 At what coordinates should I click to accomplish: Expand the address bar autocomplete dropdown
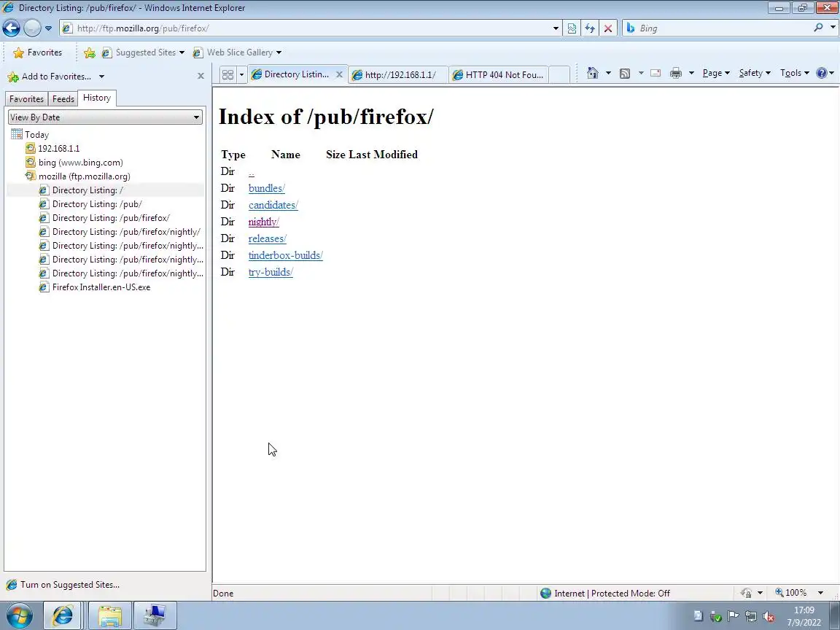[556, 28]
